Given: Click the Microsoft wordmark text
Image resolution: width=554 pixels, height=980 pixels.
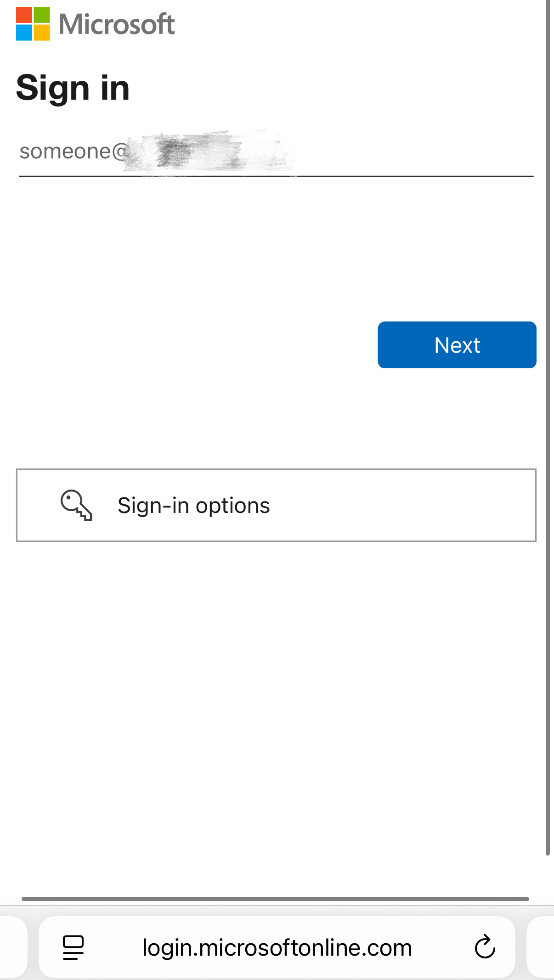Looking at the screenshot, I should [x=117, y=24].
